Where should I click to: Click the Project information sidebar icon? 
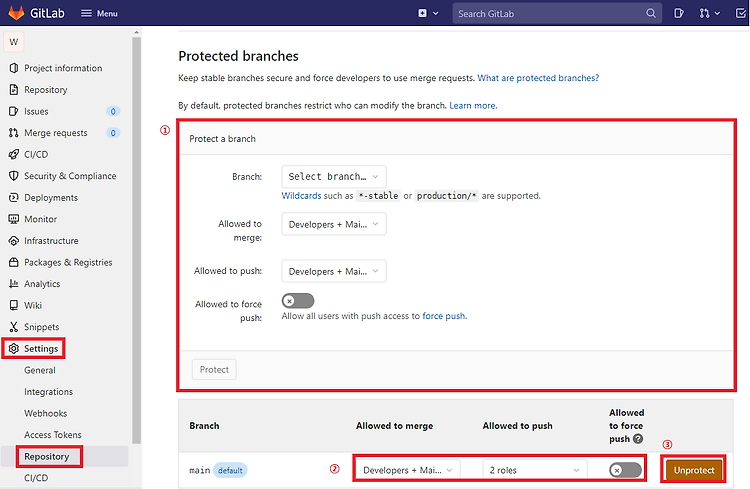(14, 68)
